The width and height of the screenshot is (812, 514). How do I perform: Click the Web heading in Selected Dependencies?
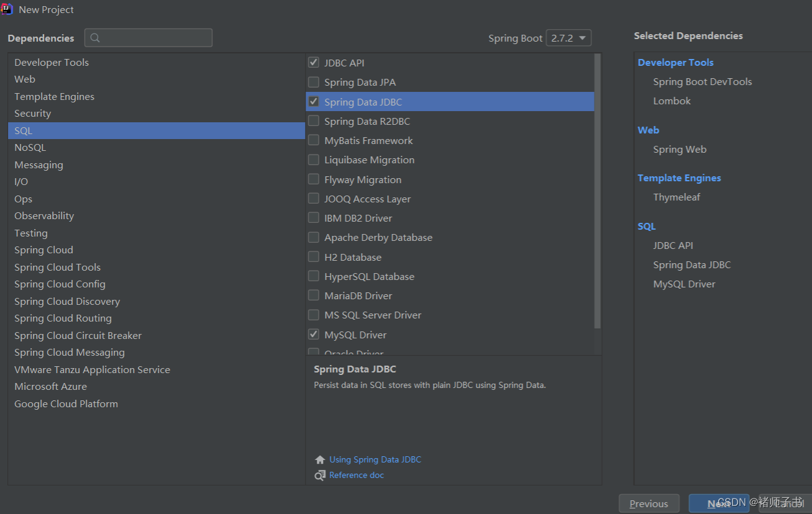(648, 130)
